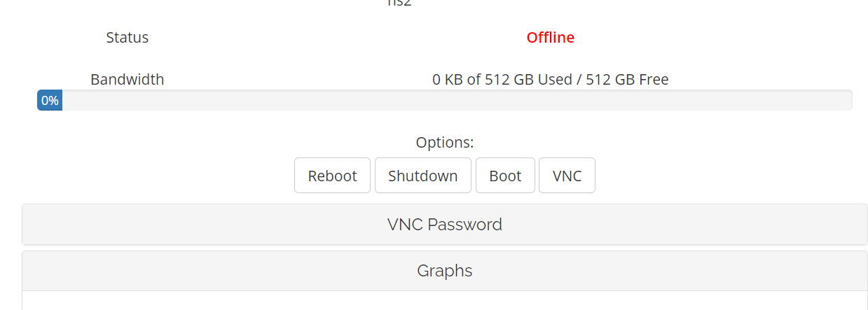Screen dimensions: 868x310
Task: Click the Reboot button
Action: point(332,176)
